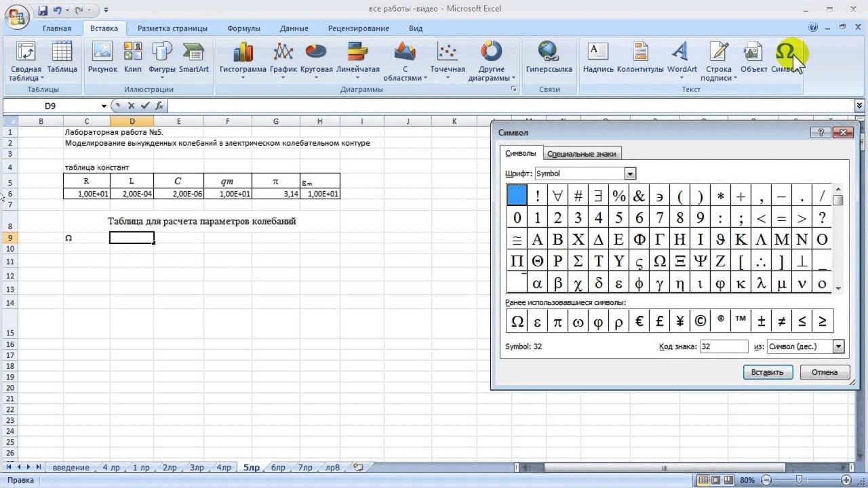Insert a picture with Рисунок
This screenshot has width=868, height=488.
[x=102, y=58]
